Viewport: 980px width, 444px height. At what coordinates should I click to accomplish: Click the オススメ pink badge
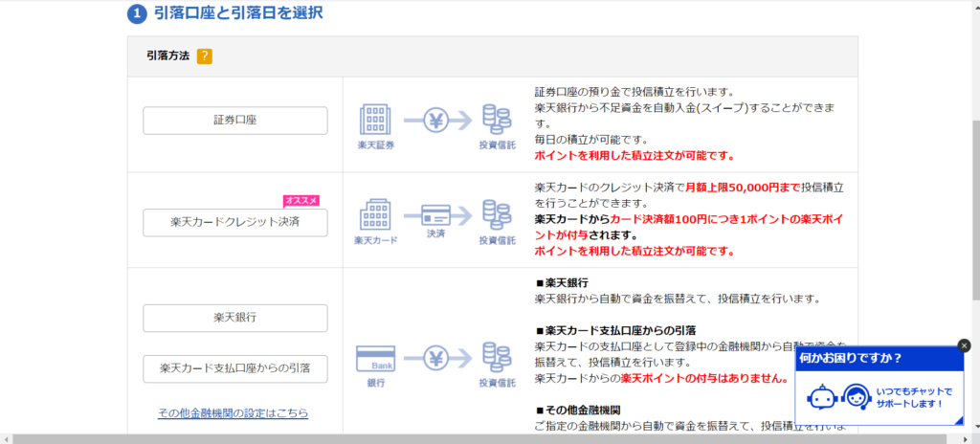pos(301,201)
